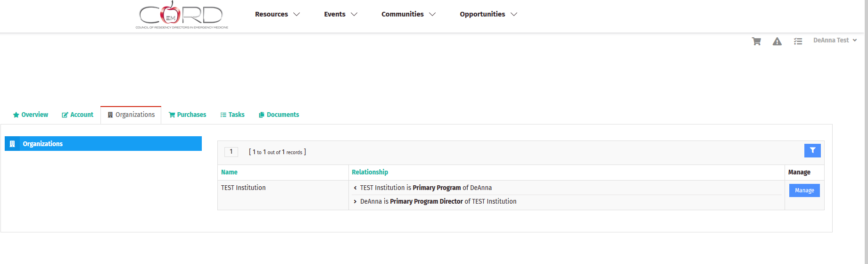
Task: Open the task checklist icon in header
Action: 798,41
